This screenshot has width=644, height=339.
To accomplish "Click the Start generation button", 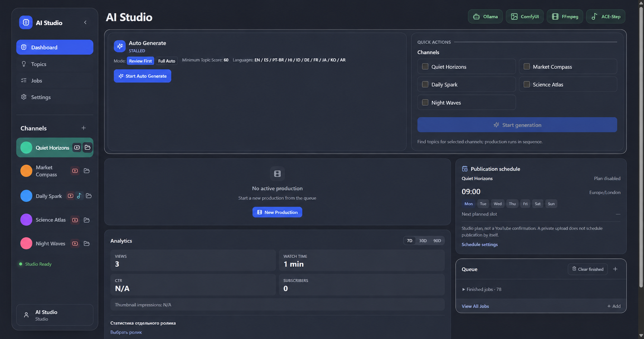I will 517,125.
